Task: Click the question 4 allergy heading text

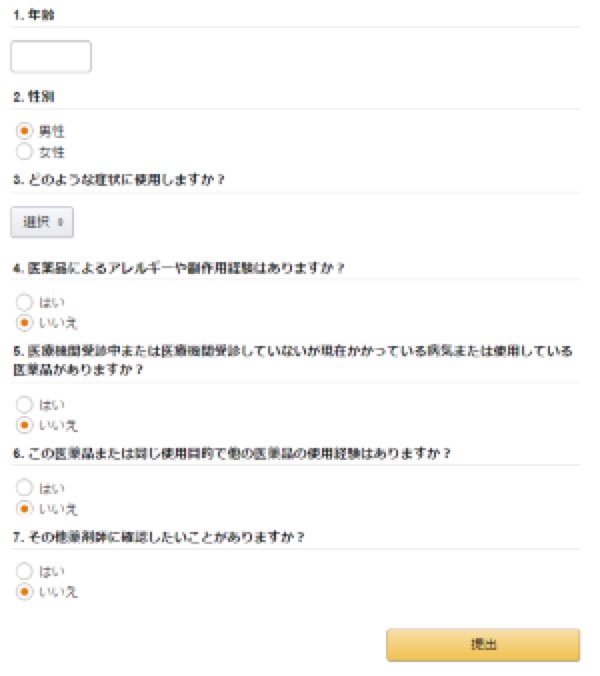Action: coord(180,268)
